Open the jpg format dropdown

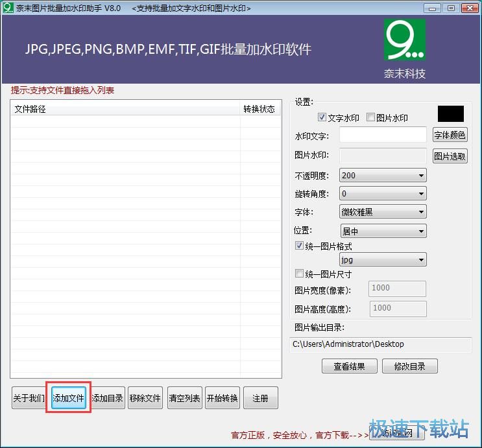pos(383,260)
